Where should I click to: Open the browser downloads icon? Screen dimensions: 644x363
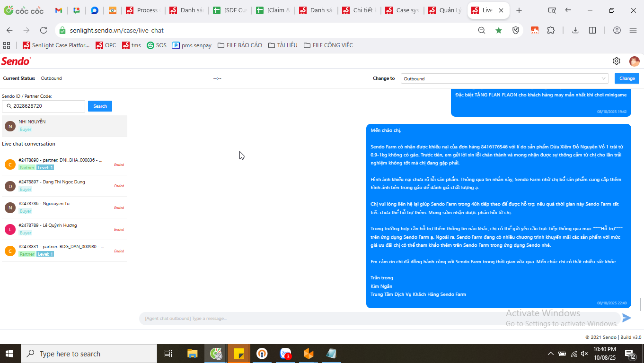point(575,30)
